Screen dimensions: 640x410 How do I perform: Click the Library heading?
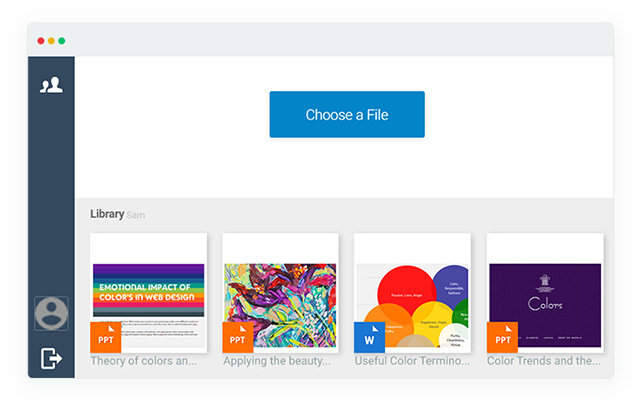[107, 214]
